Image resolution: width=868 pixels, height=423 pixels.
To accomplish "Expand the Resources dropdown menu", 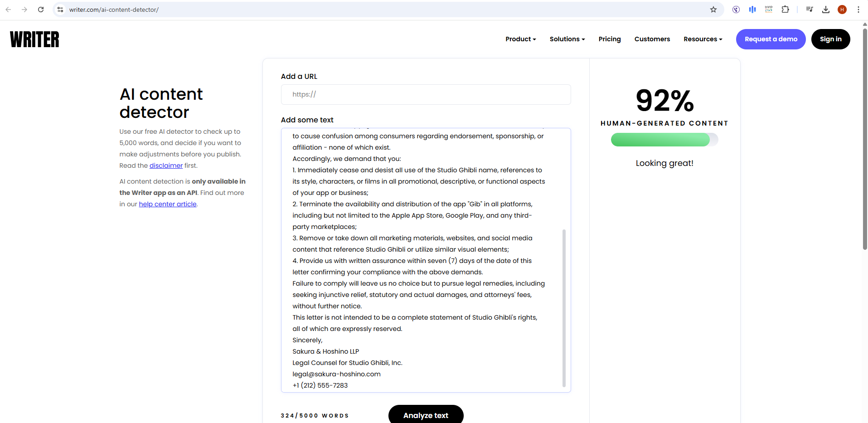I will pyautogui.click(x=703, y=39).
